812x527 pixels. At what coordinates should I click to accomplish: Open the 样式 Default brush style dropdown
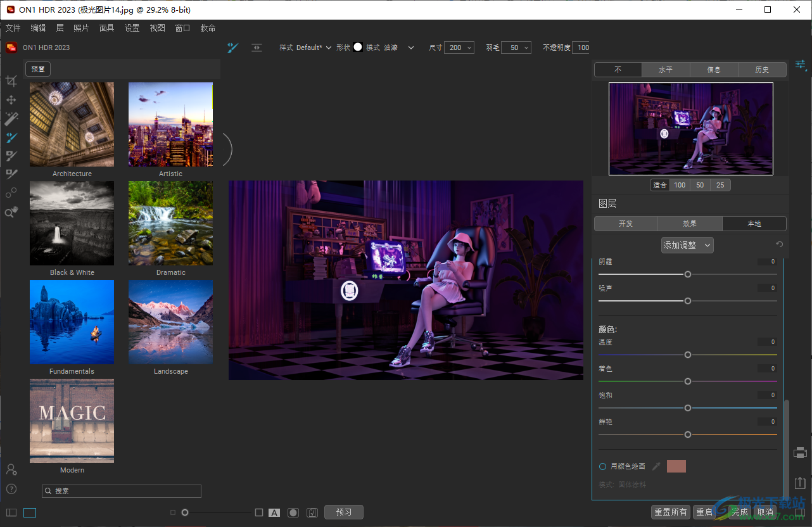pos(314,47)
